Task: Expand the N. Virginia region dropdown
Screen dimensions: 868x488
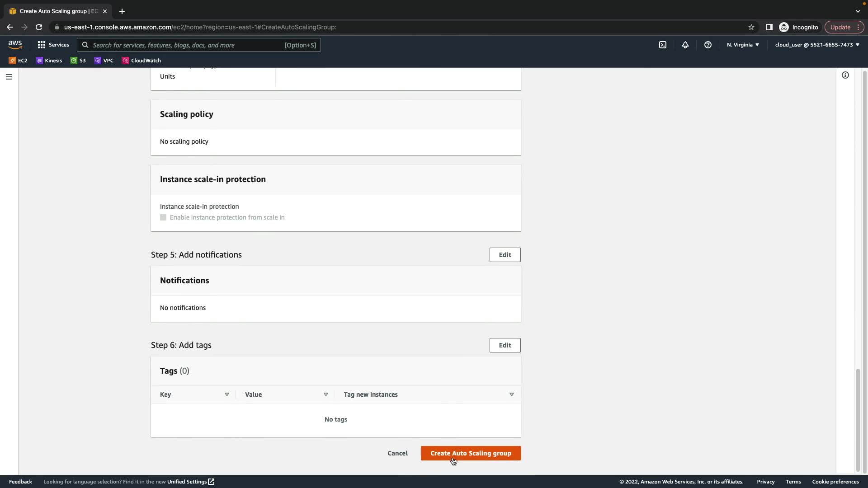Action: pos(743,45)
